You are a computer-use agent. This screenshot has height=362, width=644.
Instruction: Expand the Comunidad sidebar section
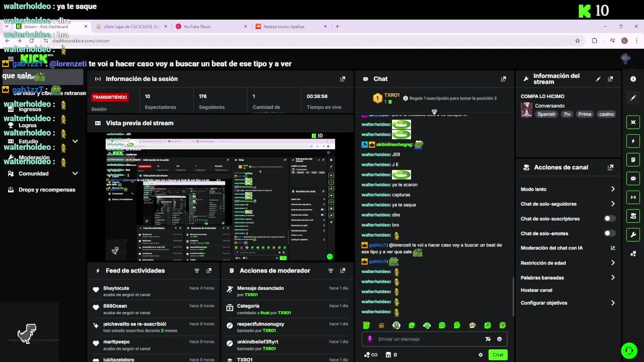75,173
